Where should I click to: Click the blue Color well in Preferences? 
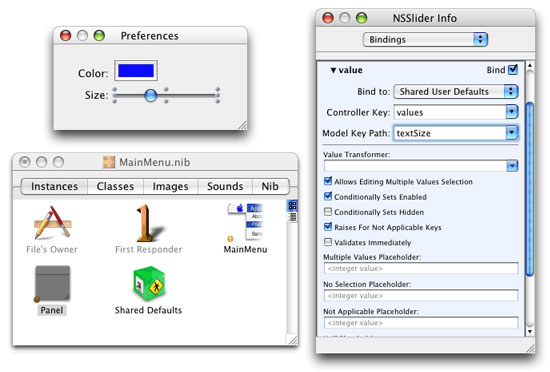[136, 70]
